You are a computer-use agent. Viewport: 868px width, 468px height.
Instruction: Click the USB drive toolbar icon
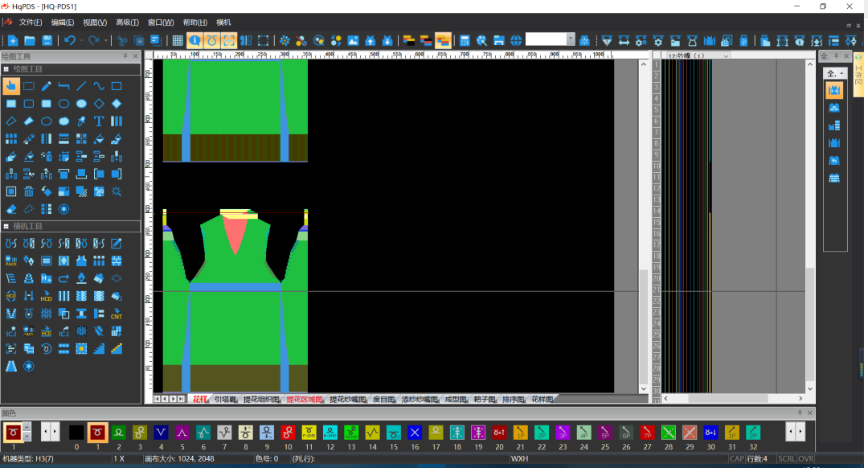tap(743, 40)
